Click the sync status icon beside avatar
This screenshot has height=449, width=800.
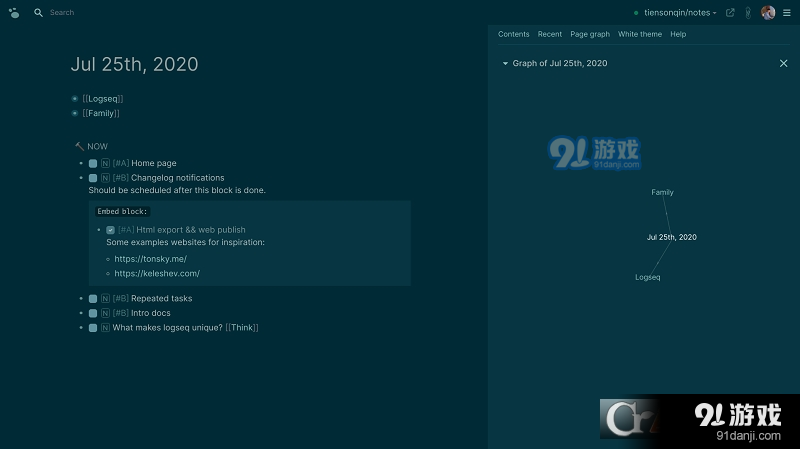coord(748,13)
